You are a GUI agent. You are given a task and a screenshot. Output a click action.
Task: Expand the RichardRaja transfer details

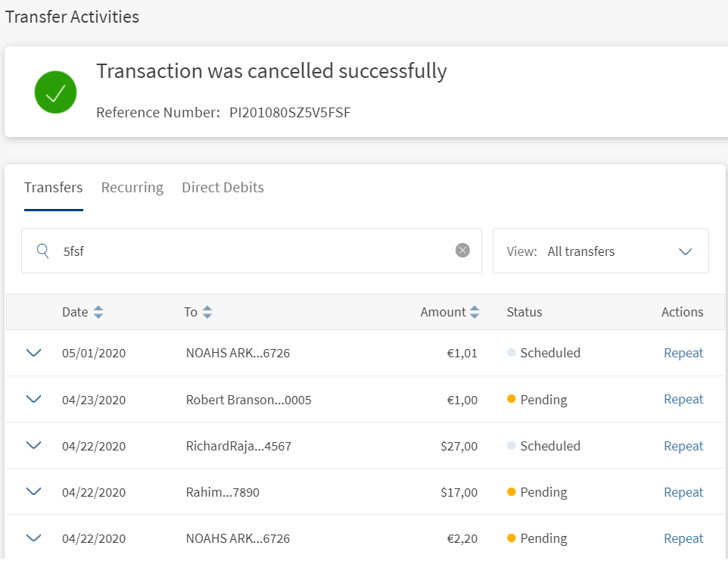point(33,446)
